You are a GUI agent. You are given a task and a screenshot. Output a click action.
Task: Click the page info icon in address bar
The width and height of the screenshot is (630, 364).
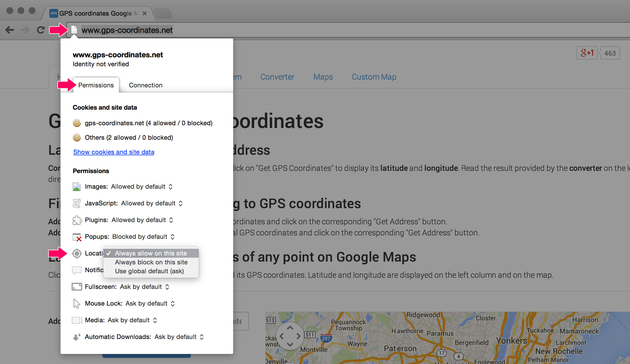point(74,30)
